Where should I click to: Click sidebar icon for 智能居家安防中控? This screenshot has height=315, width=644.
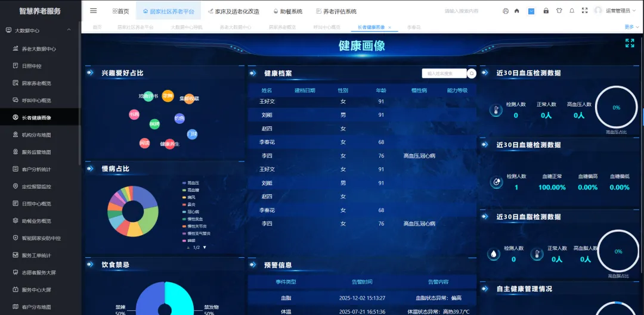click(x=16, y=238)
